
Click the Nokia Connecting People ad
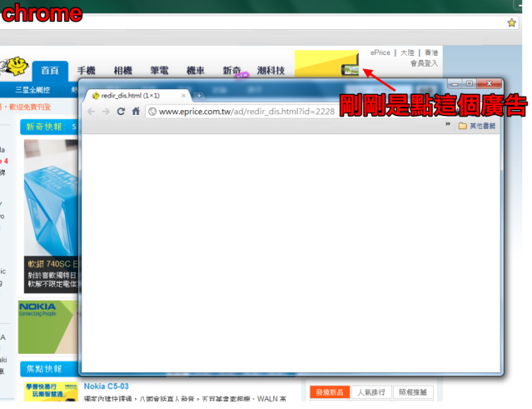pyautogui.click(x=47, y=327)
